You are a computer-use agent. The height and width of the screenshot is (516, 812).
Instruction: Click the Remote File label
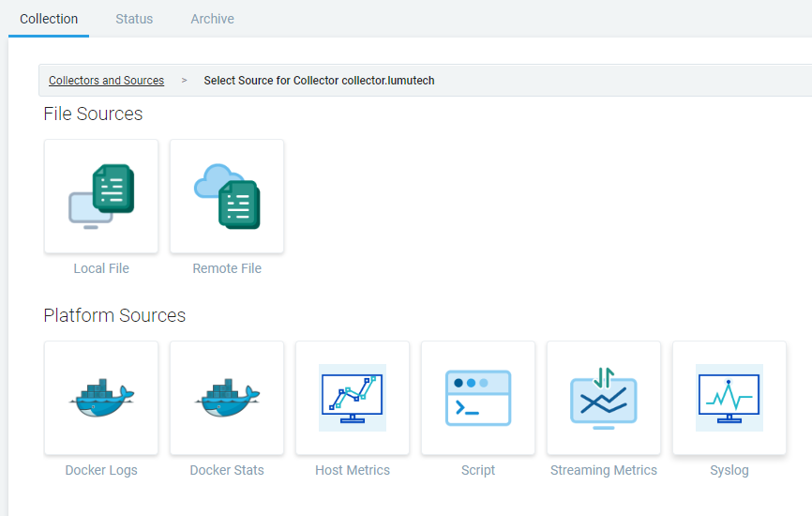coord(227,268)
